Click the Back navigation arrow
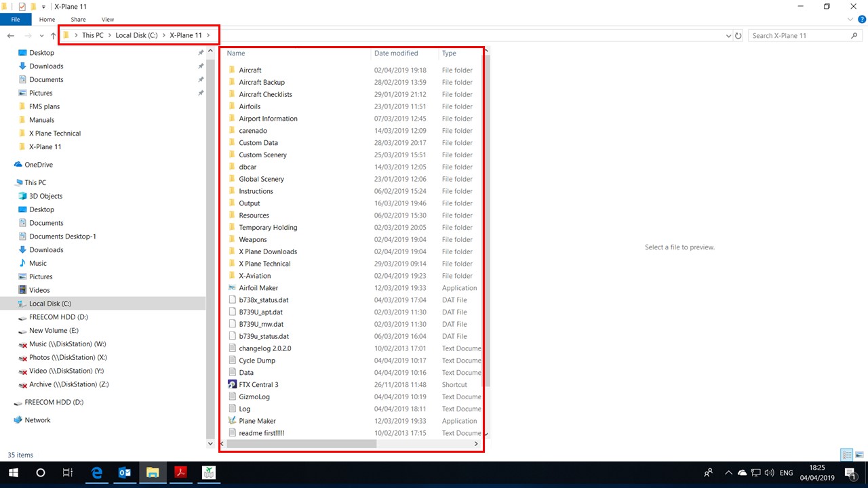868x488 pixels. point(11,35)
